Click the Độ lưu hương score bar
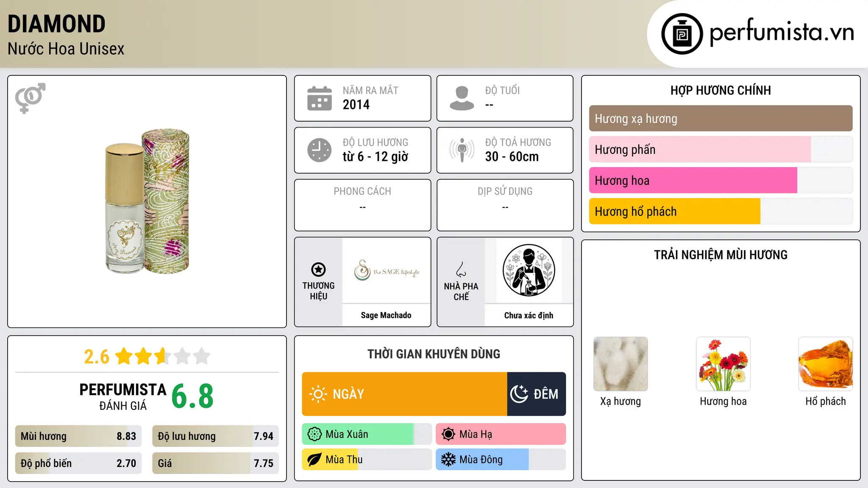Viewport: 868px width, 488px height. pyautogui.click(x=216, y=436)
